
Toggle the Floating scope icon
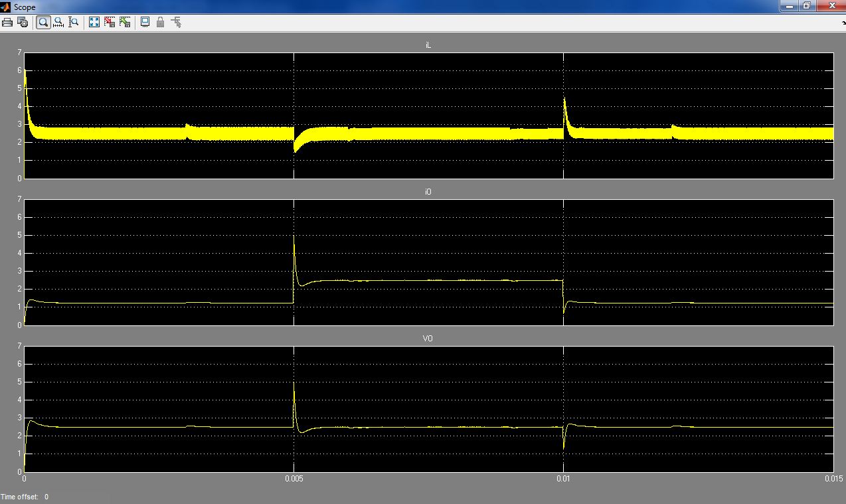click(x=145, y=22)
